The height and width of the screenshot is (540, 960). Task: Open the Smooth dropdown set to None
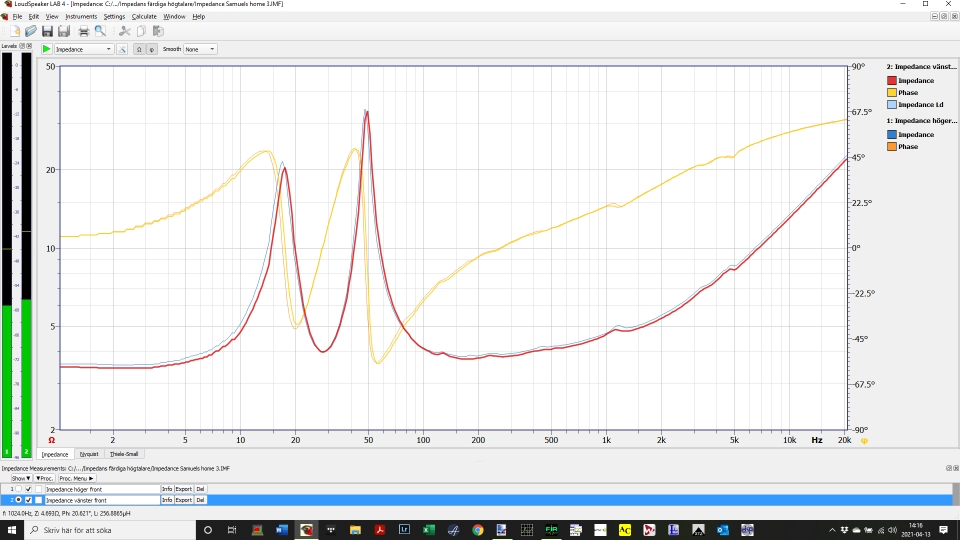pyautogui.click(x=200, y=49)
